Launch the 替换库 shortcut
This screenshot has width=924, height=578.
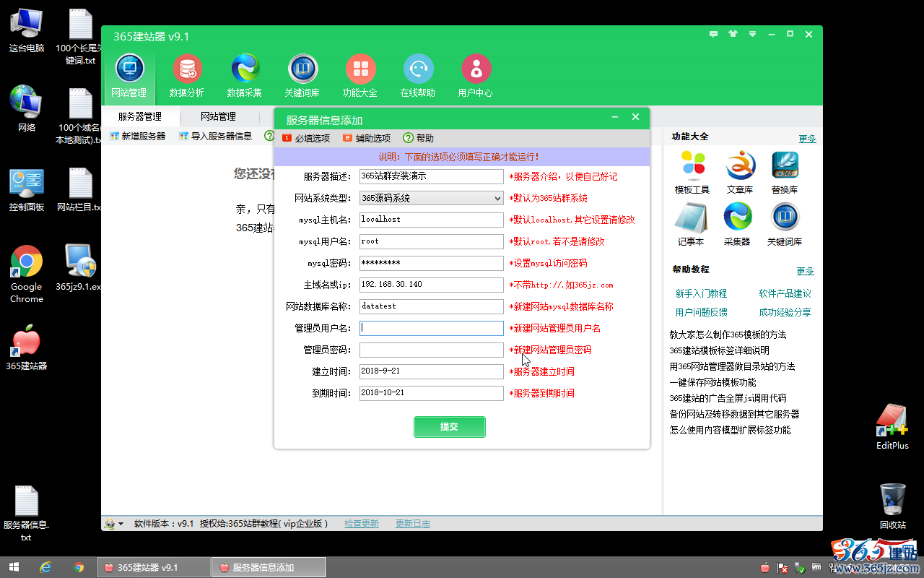tap(785, 172)
